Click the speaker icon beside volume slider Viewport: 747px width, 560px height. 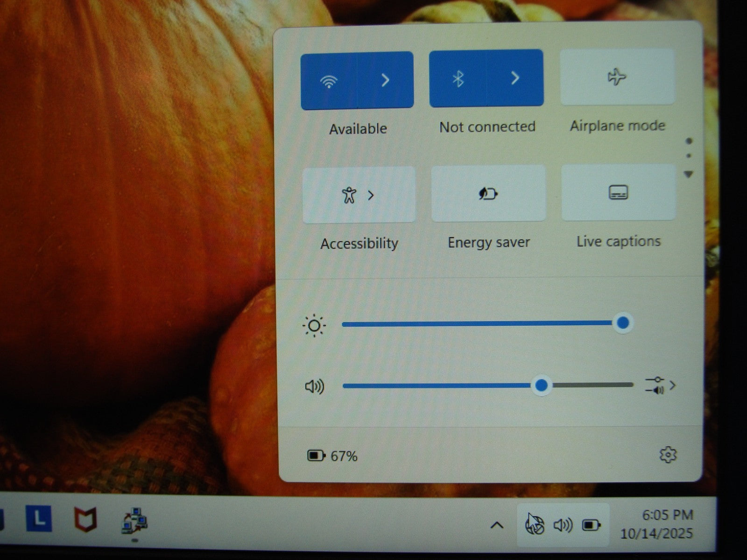314,386
